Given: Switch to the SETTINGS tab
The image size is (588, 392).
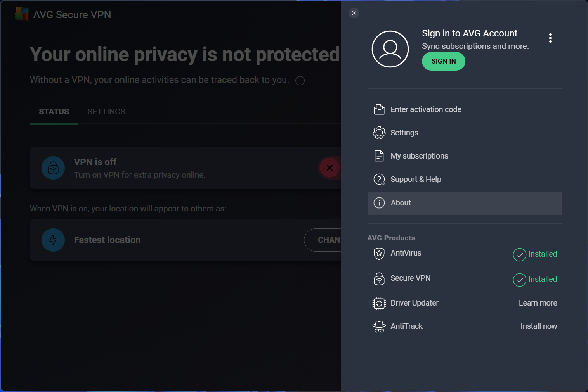Looking at the screenshot, I should 106,112.
